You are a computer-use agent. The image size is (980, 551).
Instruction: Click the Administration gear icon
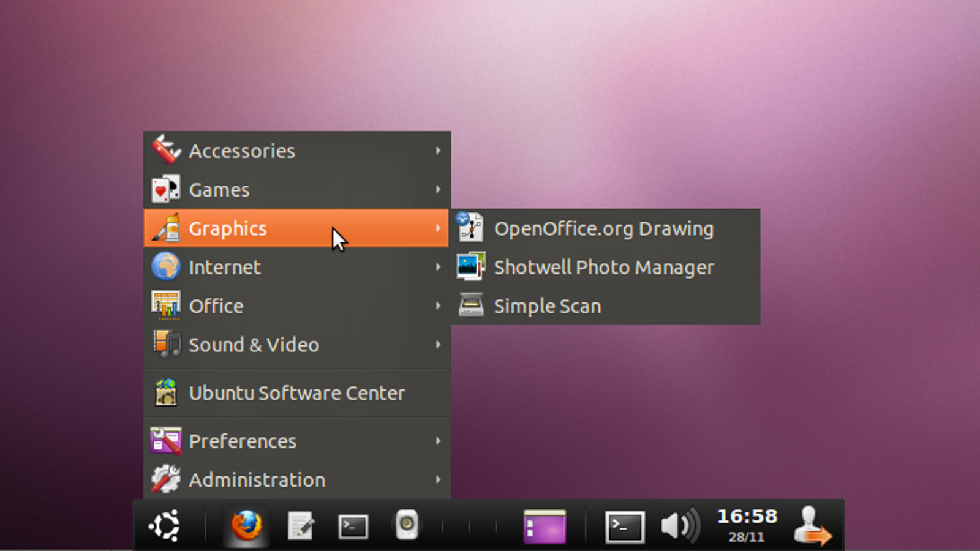pos(166,479)
